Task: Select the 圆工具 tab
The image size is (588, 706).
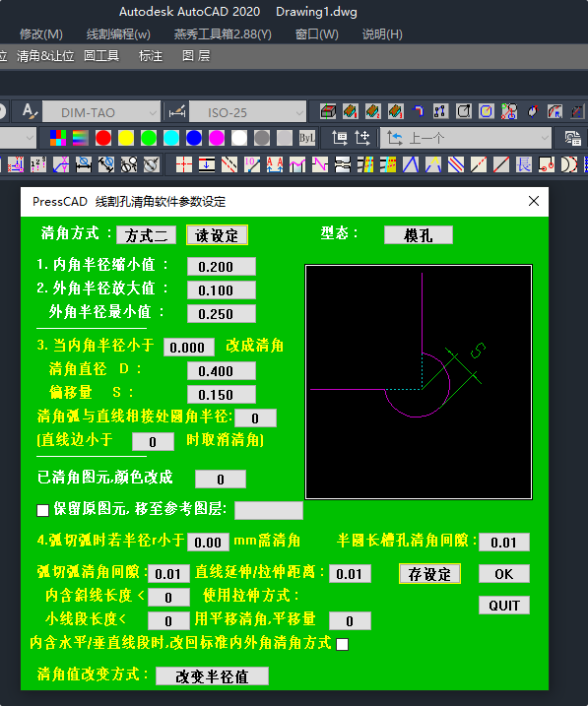Action: click(101, 56)
